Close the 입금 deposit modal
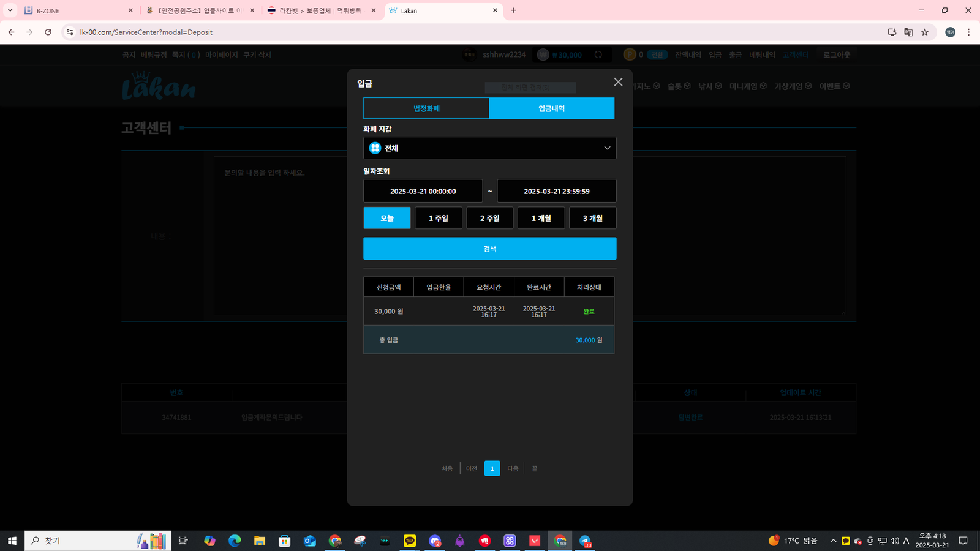This screenshot has width=980, height=551. (618, 82)
